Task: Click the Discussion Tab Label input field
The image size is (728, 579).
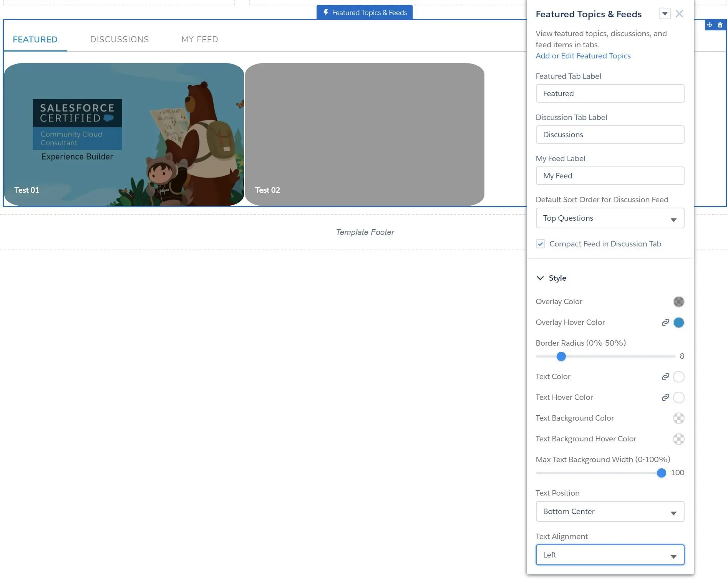Action: (x=610, y=135)
